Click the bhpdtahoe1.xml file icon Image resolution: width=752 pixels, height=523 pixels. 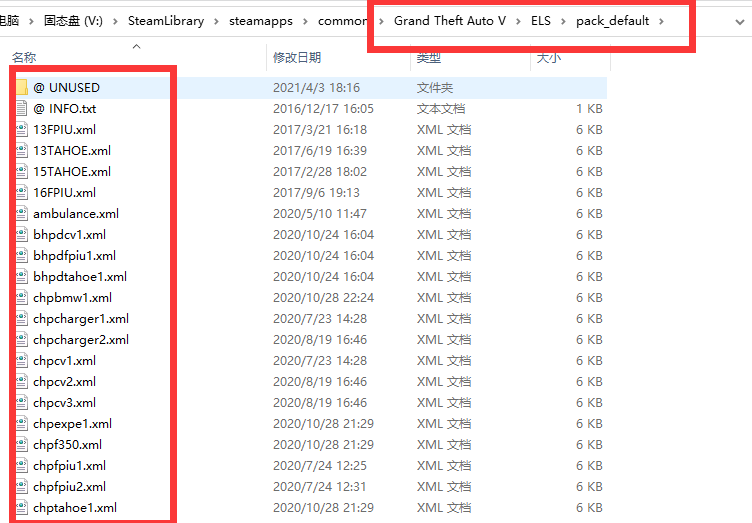coord(22,277)
